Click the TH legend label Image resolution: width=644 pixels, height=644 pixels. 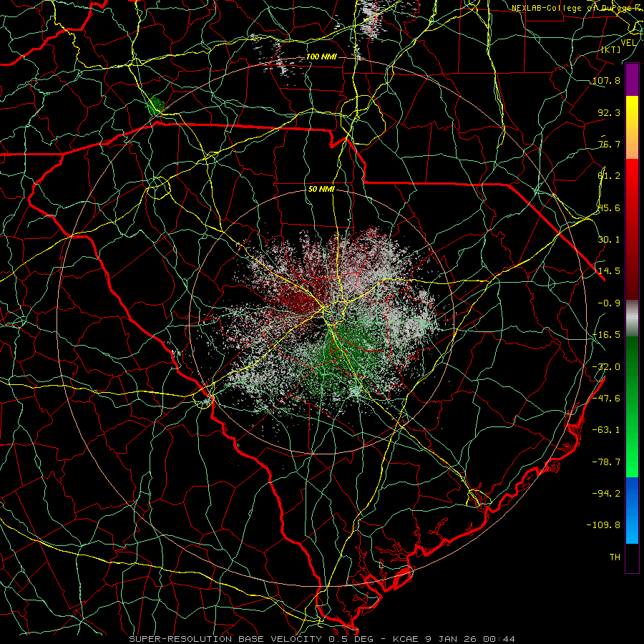click(x=615, y=557)
